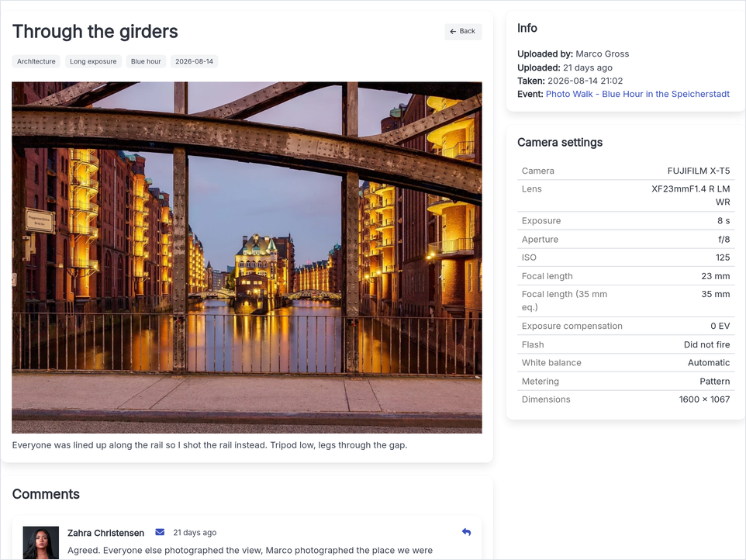Click the white balance value Automatic

tap(709, 362)
